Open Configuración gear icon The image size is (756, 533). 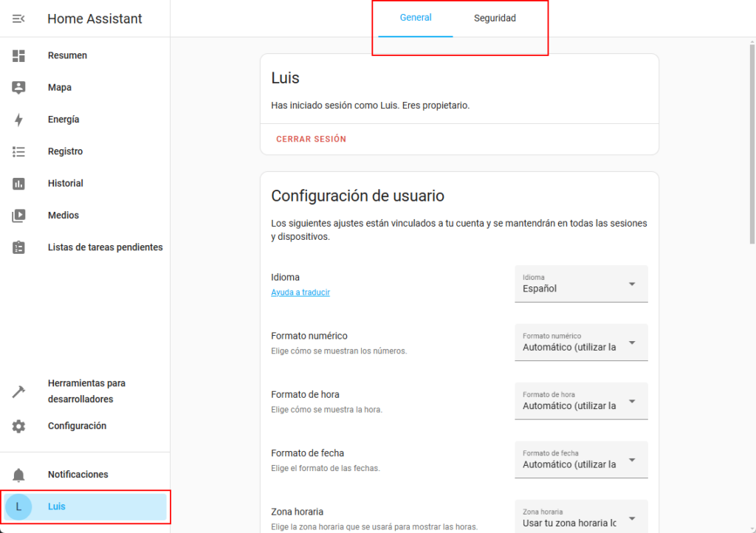pyautogui.click(x=18, y=426)
